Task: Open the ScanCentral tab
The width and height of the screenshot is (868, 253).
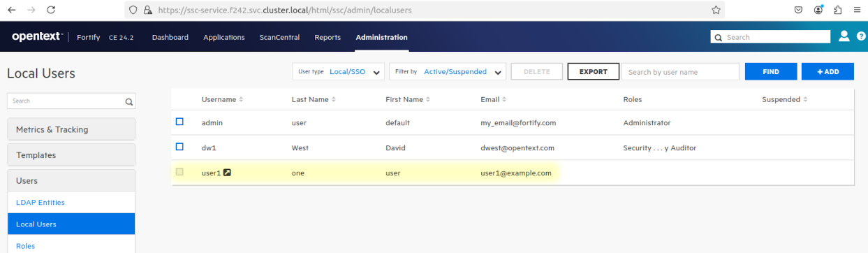Action: pyautogui.click(x=279, y=37)
